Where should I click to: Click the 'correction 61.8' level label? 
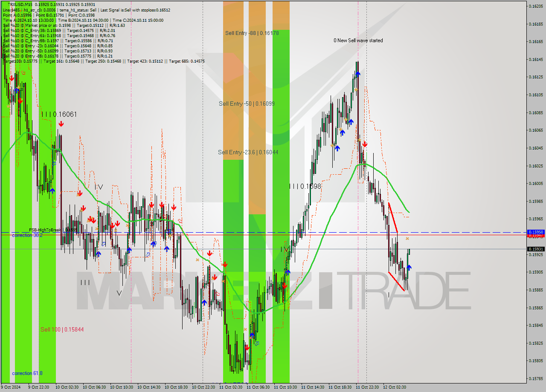[27, 373]
